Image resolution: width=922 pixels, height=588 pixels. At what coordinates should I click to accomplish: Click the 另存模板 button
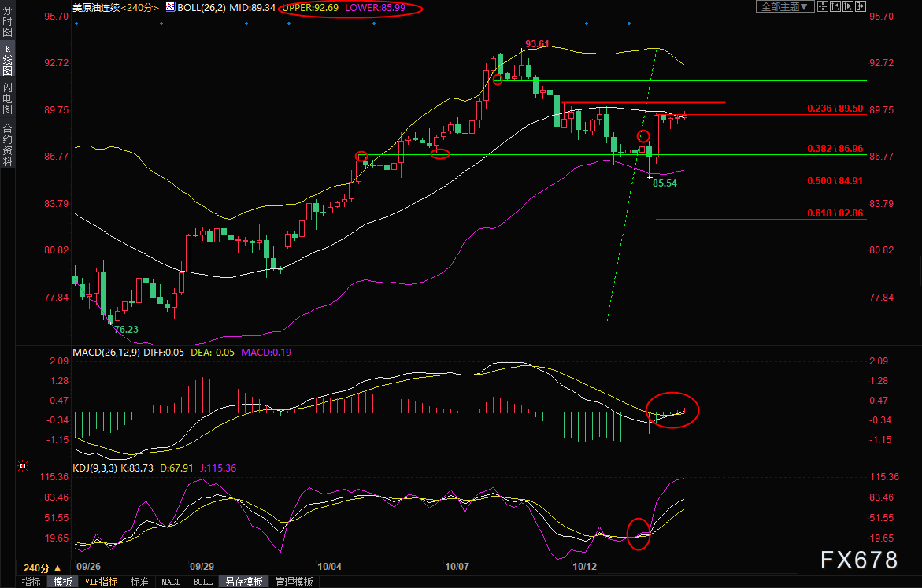point(244,582)
